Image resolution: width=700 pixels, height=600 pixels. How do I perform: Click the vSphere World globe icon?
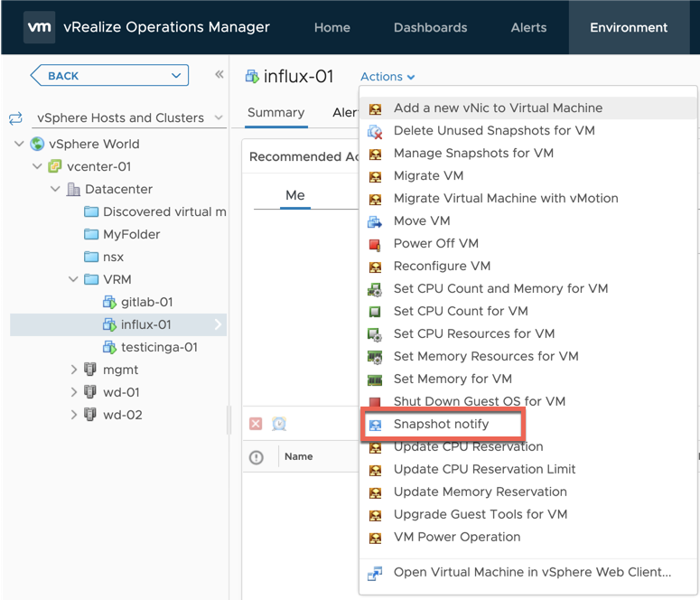(37, 144)
